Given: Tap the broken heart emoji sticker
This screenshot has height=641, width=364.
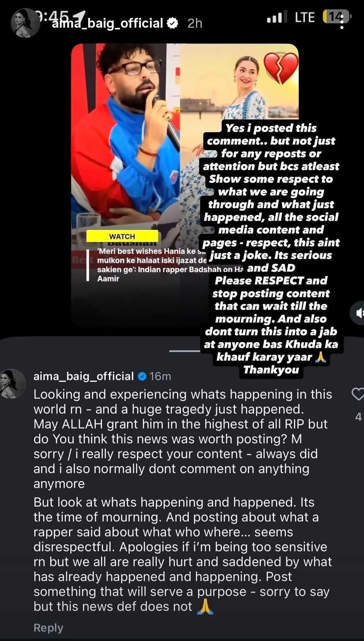Looking at the screenshot, I should (x=281, y=67).
